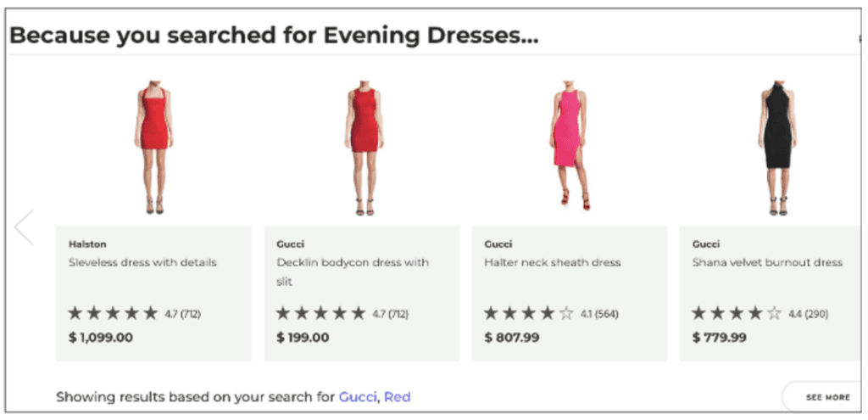868x420 pixels.
Task: Open Halter neck sheath dress title
Action: tap(553, 262)
